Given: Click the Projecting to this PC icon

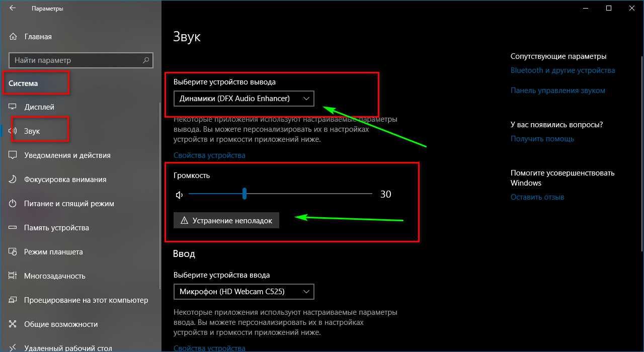Looking at the screenshot, I should pyautogui.click(x=13, y=300).
